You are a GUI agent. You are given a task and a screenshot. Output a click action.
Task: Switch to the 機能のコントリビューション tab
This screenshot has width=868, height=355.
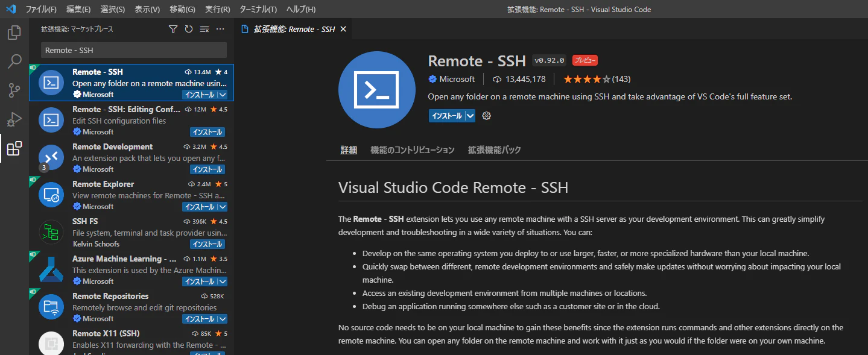(x=413, y=150)
